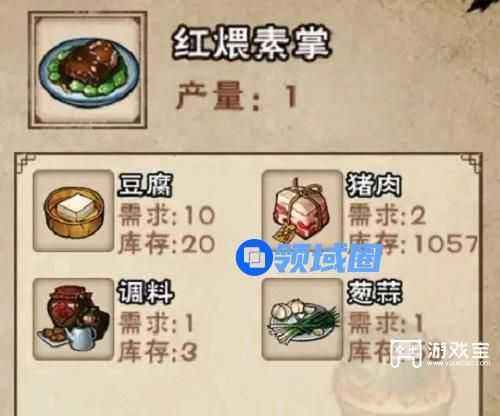Select the pork ingredient icon
Image resolution: width=500 pixels, height=416 pixels.
302,211
